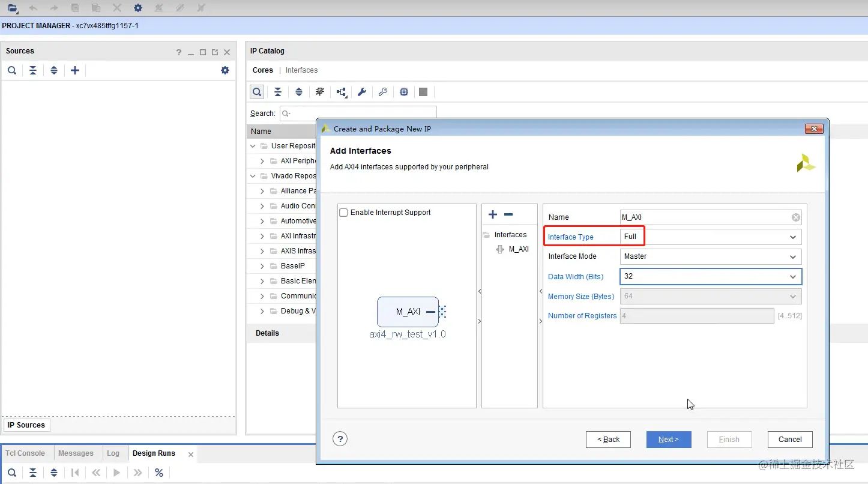Go Back in the IP wizard

click(608, 440)
